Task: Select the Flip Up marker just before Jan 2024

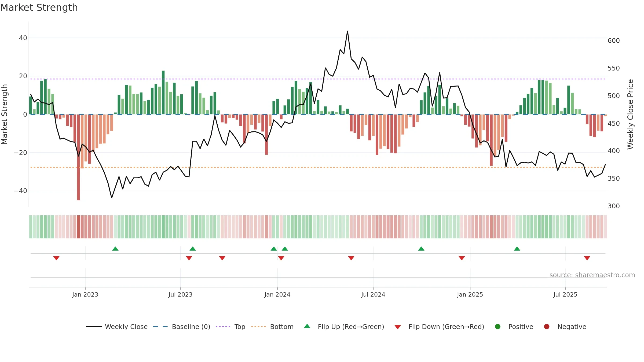Action: coord(274,249)
